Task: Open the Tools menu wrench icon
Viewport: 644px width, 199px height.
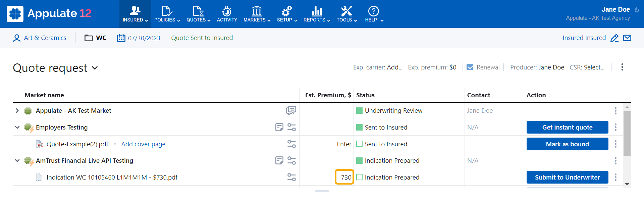Action: 346,11
